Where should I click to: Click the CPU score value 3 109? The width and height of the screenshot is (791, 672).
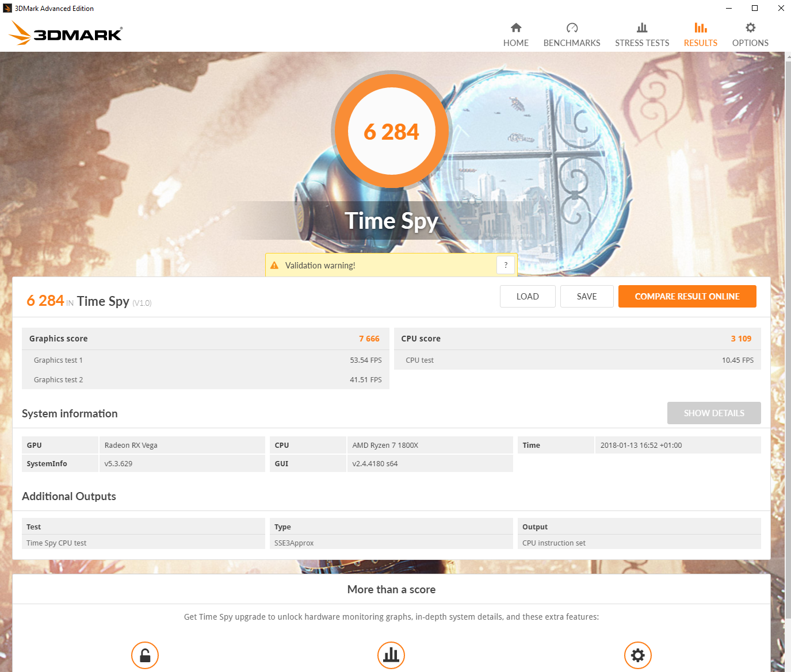tap(741, 339)
